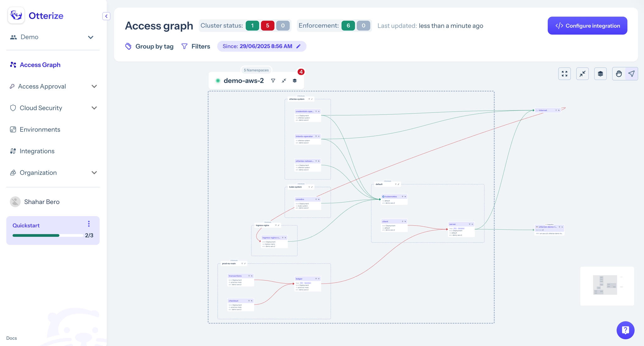This screenshot has height=346, width=644.
Task: Click the green Enforcement count 6
Action: [348, 26]
